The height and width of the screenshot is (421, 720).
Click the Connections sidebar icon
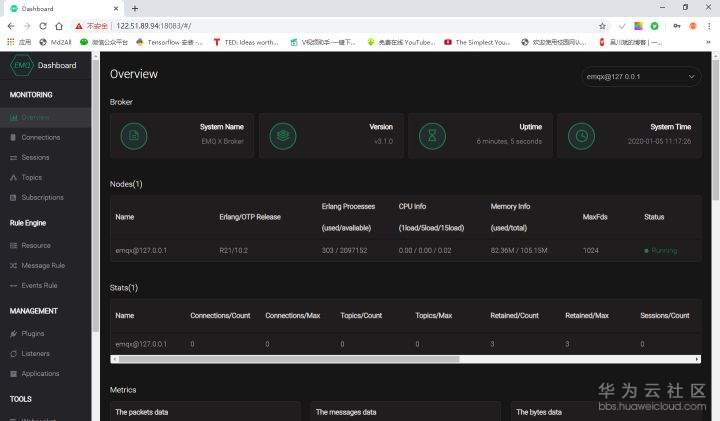(x=13, y=137)
